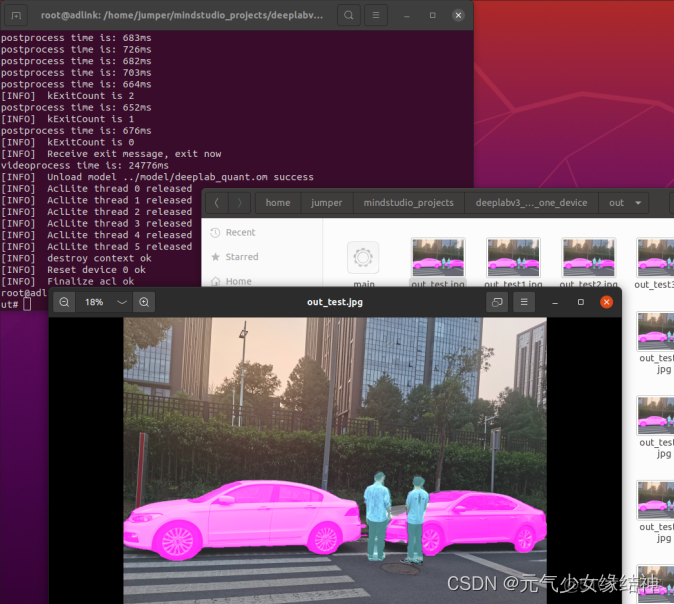674x604 pixels.
Task: Navigate to the home path segment
Action: (x=278, y=203)
